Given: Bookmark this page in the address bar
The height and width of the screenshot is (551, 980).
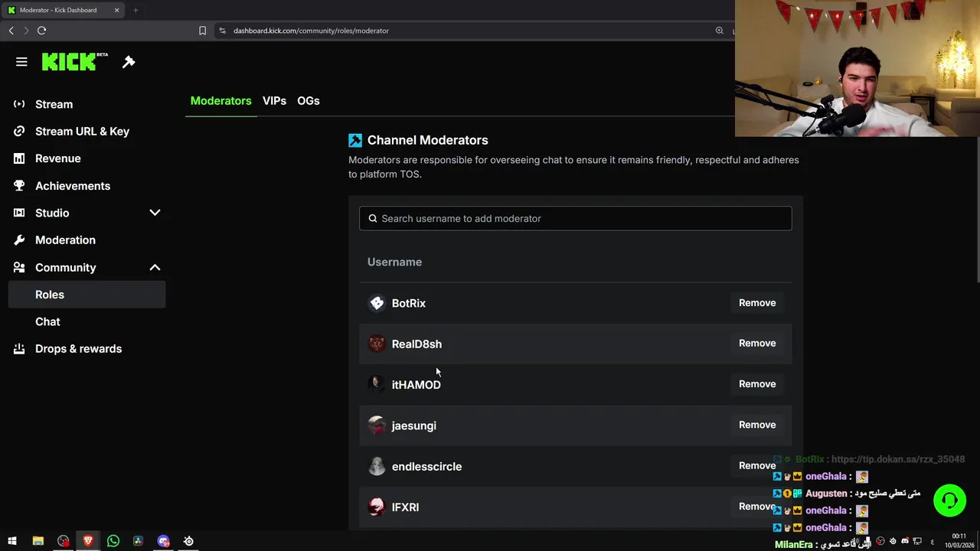Looking at the screenshot, I should point(202,31).
